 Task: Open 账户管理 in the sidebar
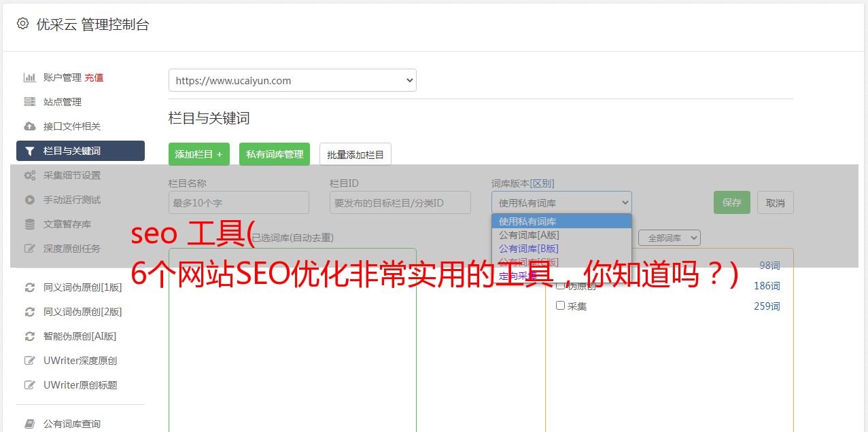click(x=63, y=77)
